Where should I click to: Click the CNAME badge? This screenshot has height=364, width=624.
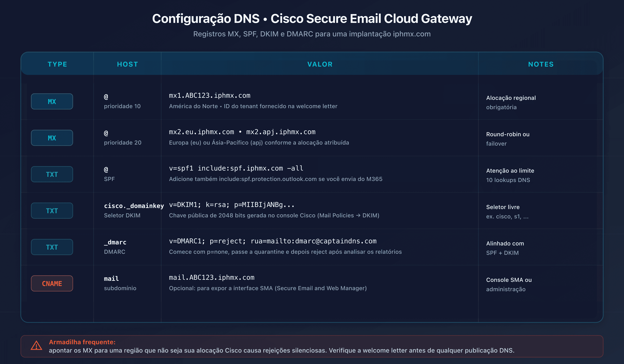click(x=52, y=284)
